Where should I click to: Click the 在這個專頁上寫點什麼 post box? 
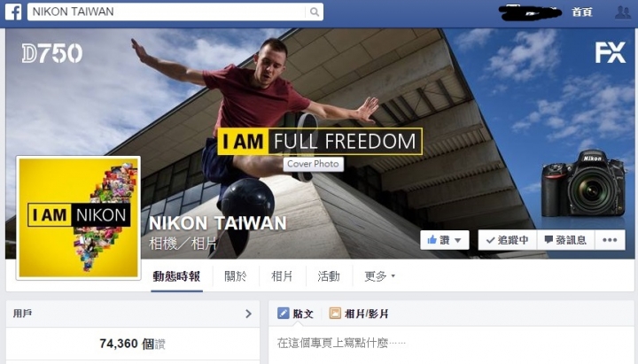click(451, 343)
